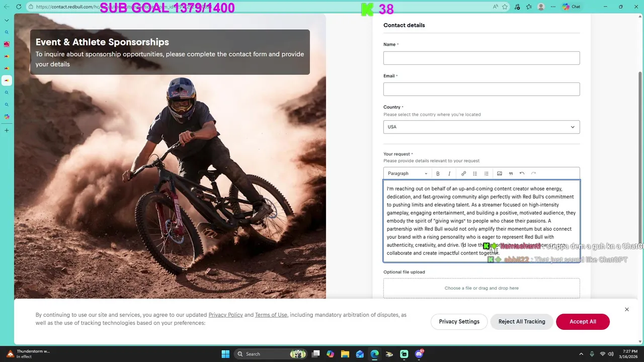
Task: Collapse the vertical tabs chevron
Action: coord(7,20)
